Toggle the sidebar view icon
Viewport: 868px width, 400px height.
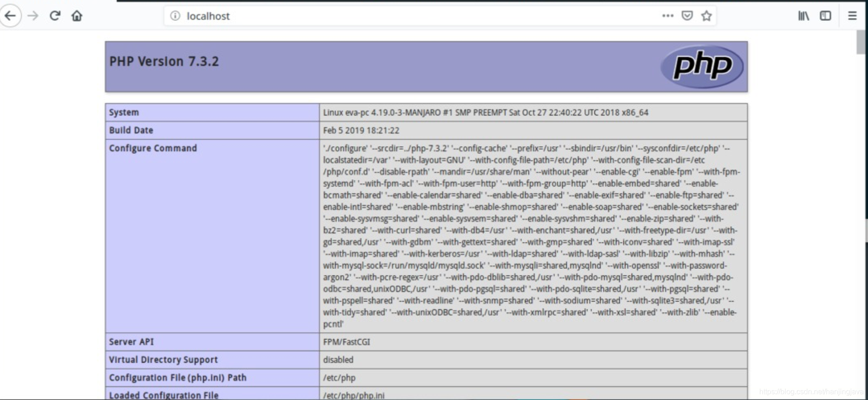(825, 16)
